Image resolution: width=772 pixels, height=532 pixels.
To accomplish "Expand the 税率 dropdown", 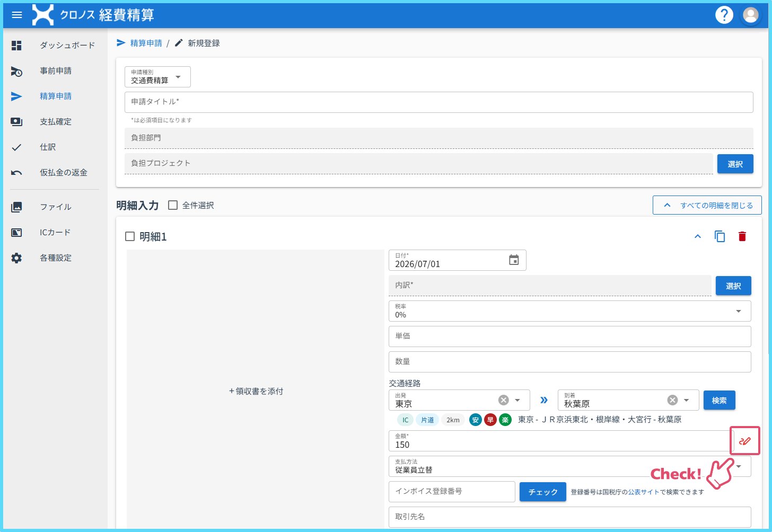I will (x=570, y=311).
